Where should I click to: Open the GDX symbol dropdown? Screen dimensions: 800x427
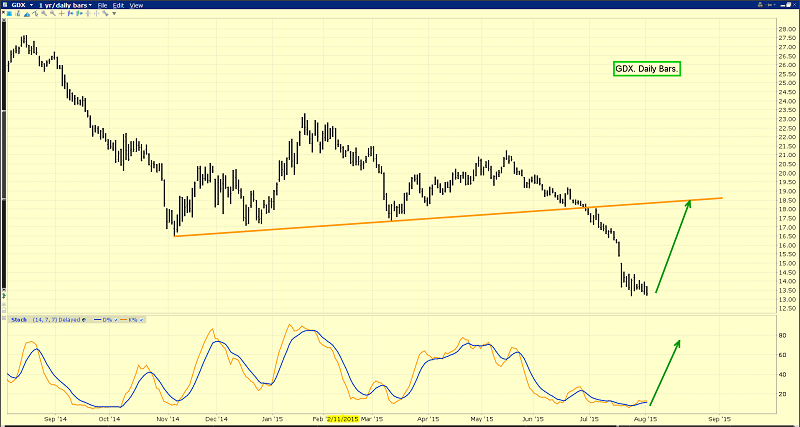pyautogui.click(x=17, y=5)
